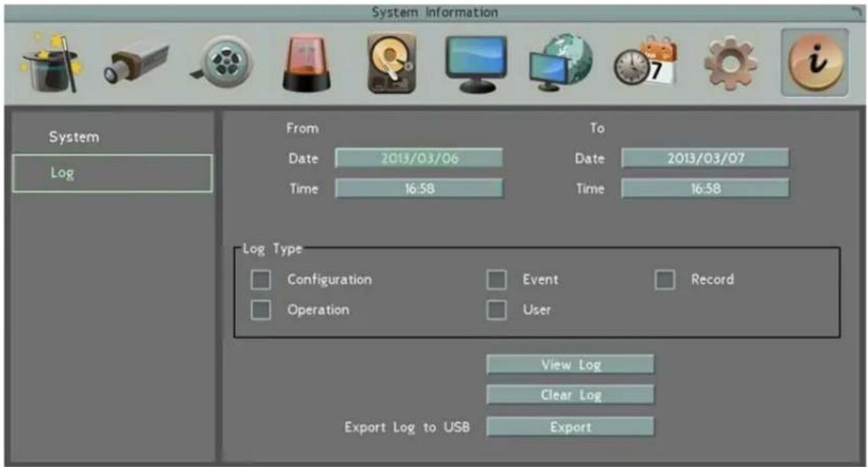Edit the From time field
The height and width of the screenshot is (467, 868).
[x=419, y=188]
